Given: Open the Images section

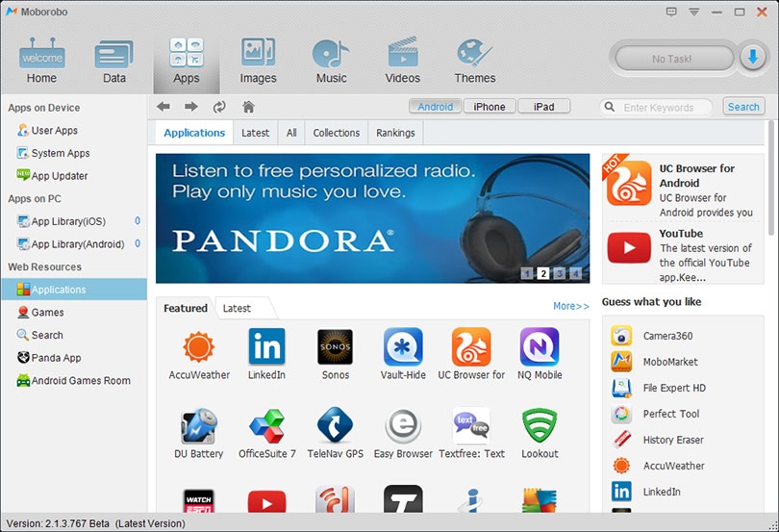Looking at the screenshot, I should click(x=258, y=61).
